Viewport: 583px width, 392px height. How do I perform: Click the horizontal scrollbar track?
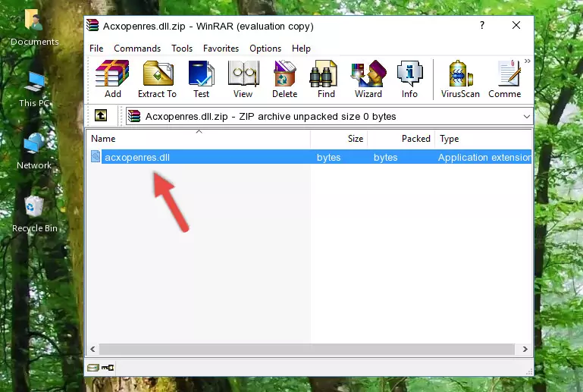[307, 350]
